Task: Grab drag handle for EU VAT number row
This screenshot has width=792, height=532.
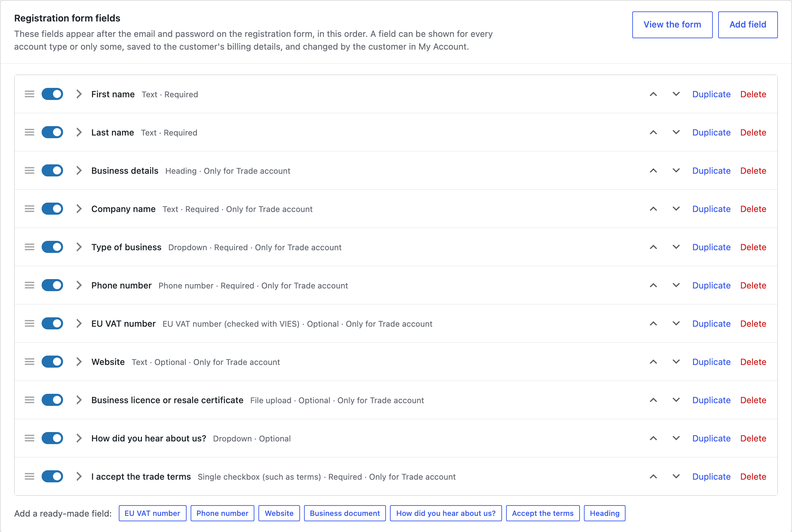Action: pos(30,323)
